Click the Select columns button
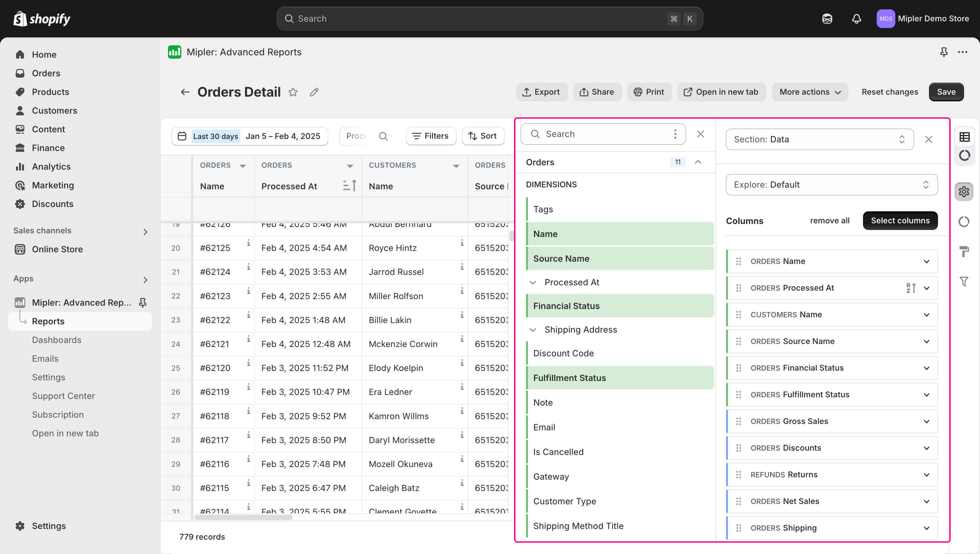 [900, 221]
